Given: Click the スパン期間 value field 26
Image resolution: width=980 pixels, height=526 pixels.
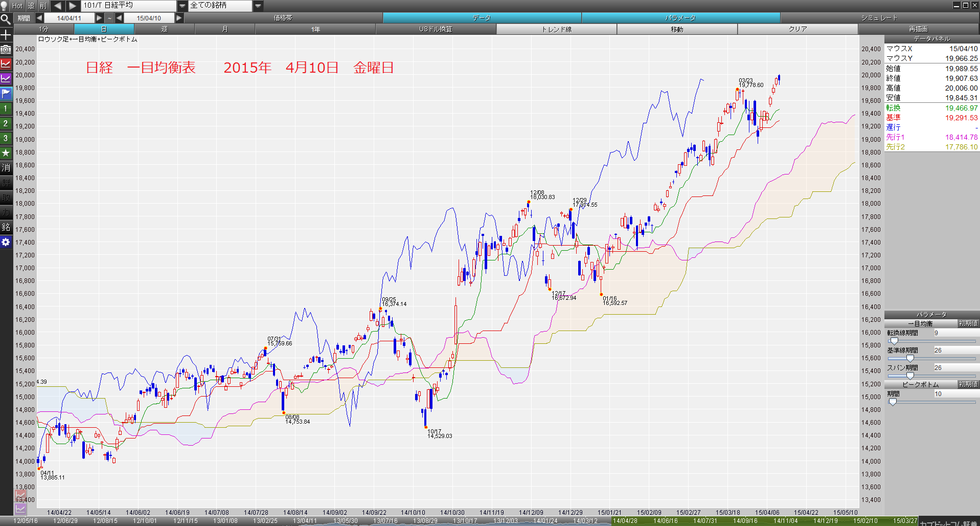Looking at the screenshot, I should pos(956,367).
